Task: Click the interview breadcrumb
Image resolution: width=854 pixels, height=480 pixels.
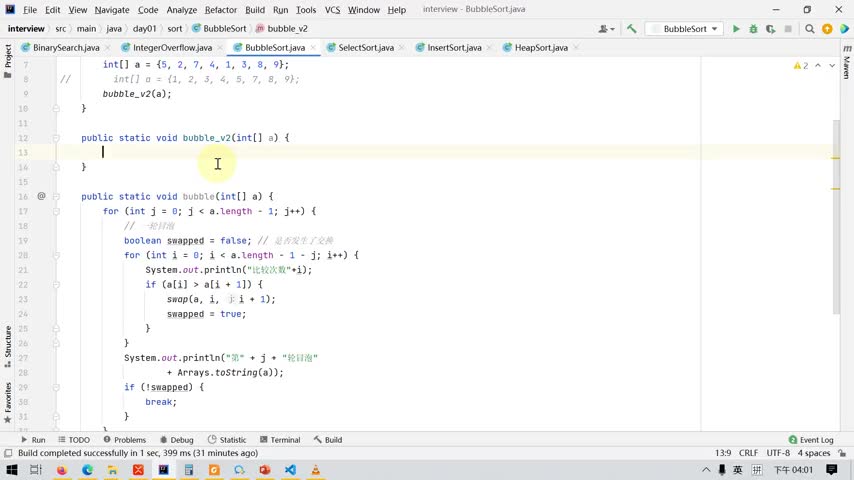Action: click(26, 29)
